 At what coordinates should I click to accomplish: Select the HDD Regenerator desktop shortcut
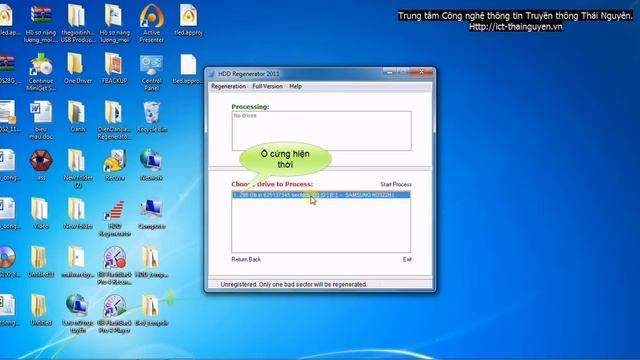tap(115, 218)
